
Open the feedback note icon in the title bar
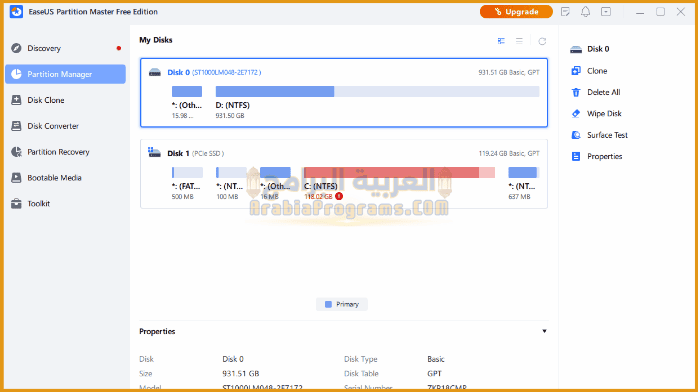click(x=565, y=12)
